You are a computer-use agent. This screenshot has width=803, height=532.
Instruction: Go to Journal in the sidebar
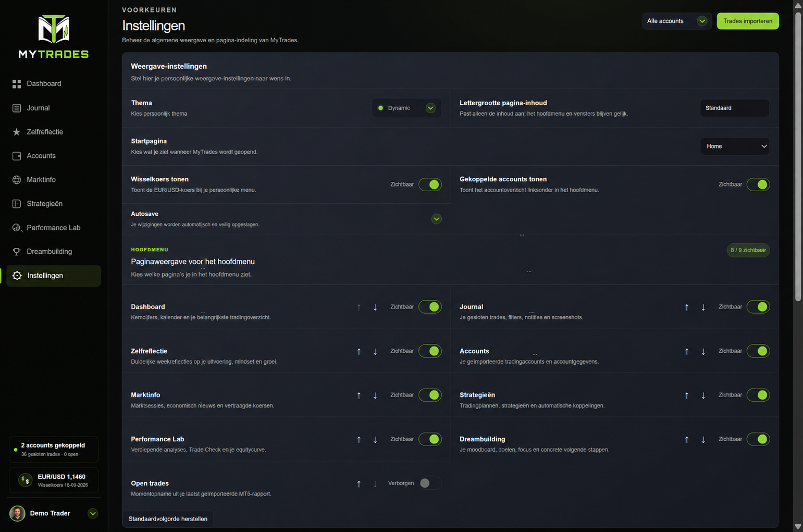click(54, 108)
